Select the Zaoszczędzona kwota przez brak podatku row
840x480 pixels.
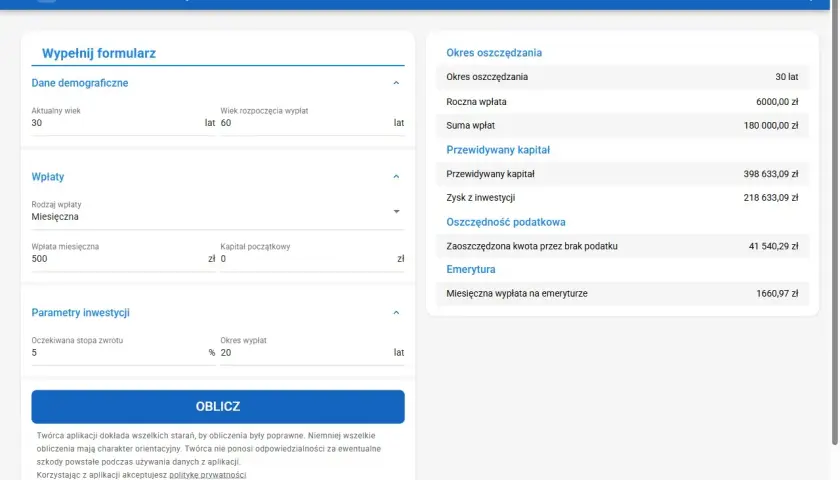point(622,246)
